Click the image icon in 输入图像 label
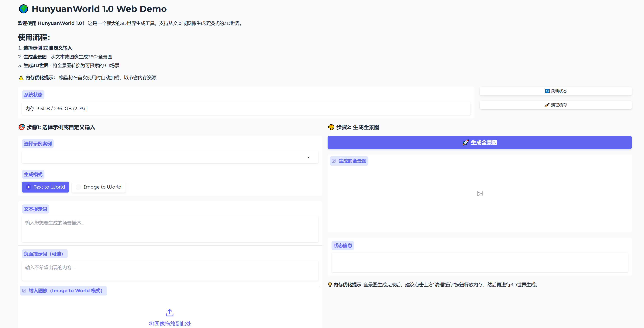Screen dimensions: 644x328 24,291
